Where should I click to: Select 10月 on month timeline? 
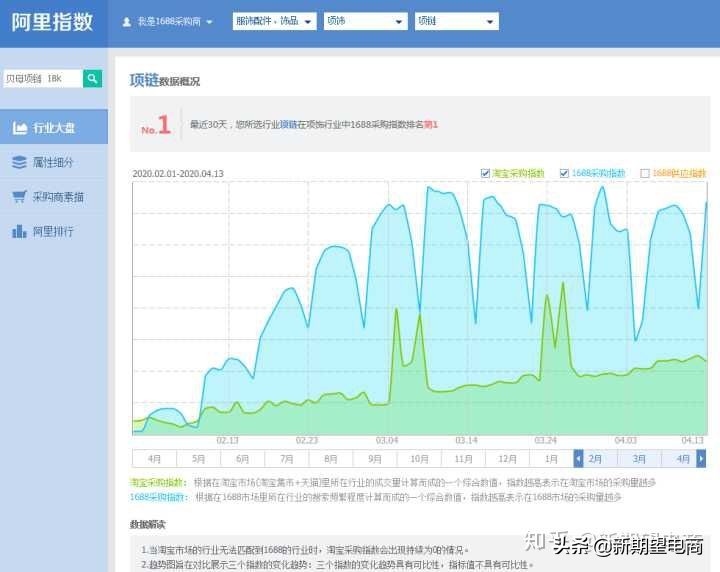(419, 459)
